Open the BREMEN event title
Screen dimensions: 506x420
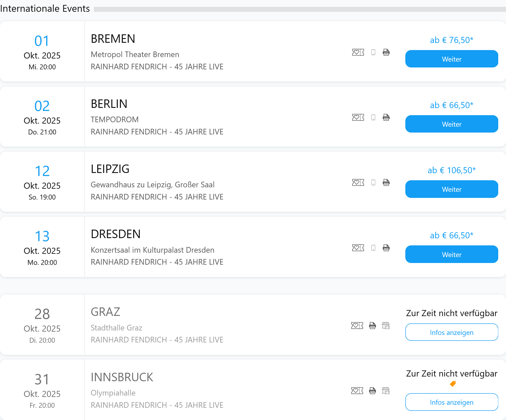[113, 39]
